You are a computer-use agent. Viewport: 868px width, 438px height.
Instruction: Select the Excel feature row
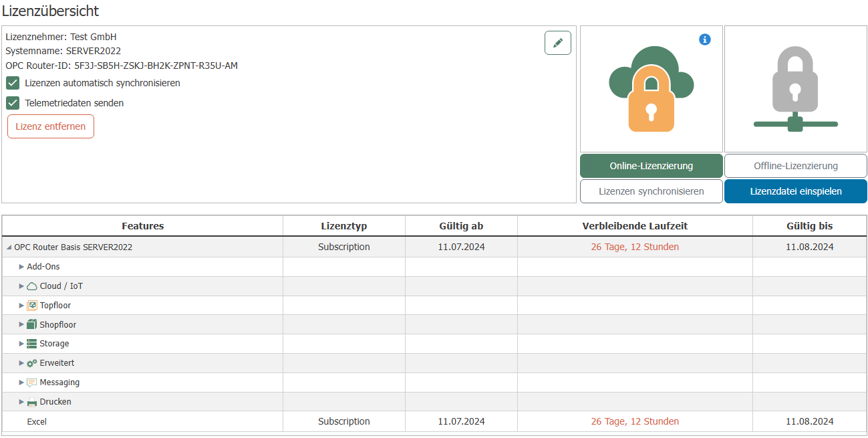pyautogui.click(x=37, y=421)
